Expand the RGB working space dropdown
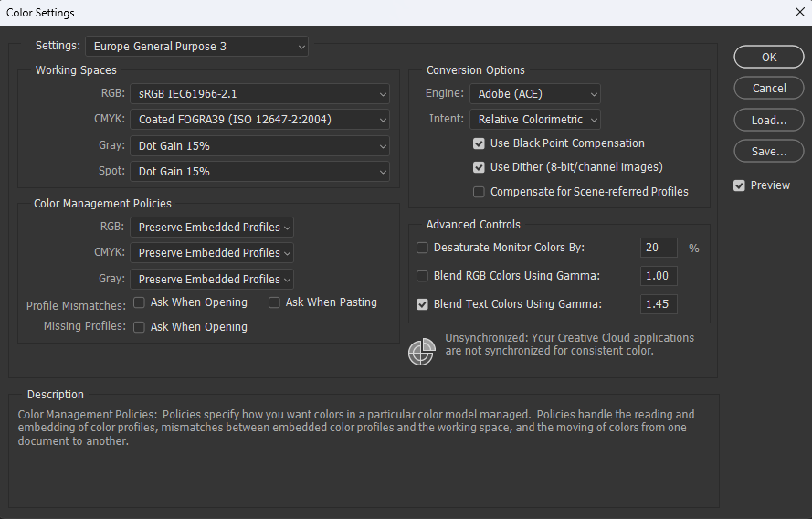This screenshot has height=519, width=812. point(259,93)
